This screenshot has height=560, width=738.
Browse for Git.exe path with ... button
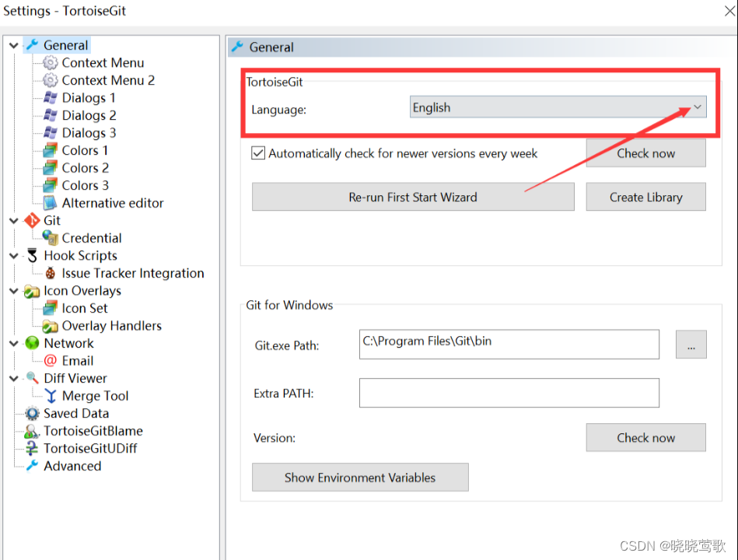point(691,345)
